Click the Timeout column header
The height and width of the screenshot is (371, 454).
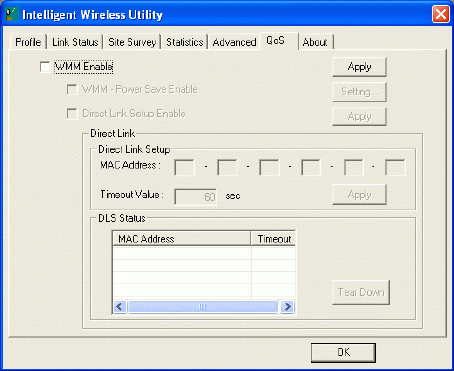(x=273, y=239)
